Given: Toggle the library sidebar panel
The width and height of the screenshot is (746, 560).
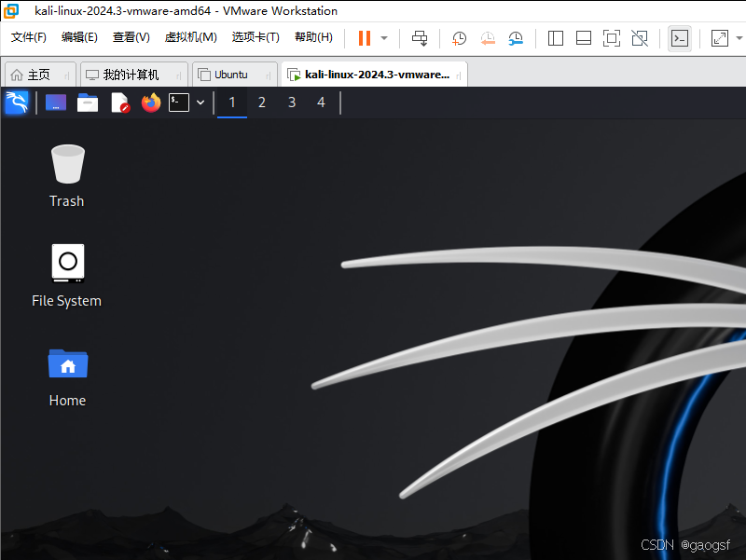Looking at the screenshot, I should [555, 38].
